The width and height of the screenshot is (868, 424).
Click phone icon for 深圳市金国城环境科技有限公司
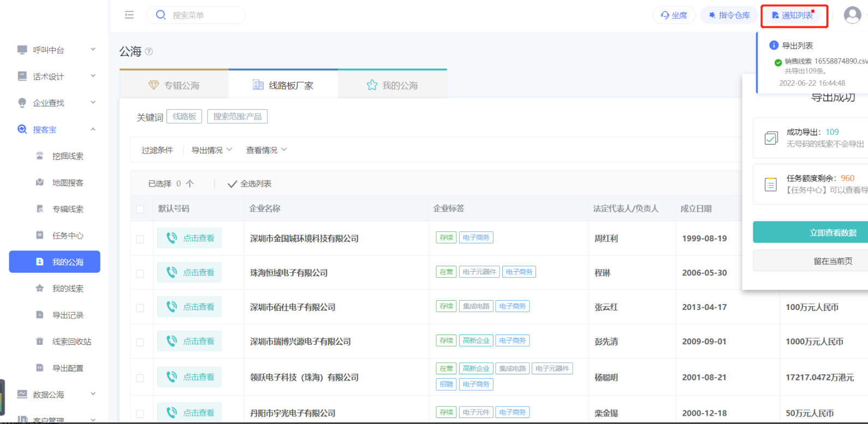point(171,238)
